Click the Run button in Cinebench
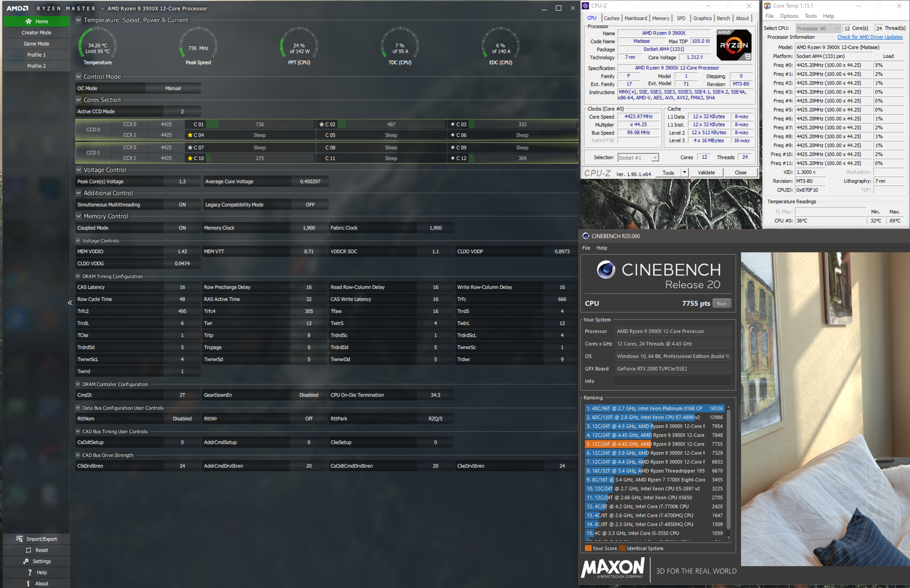The image size is (910, 588). click(721, 304)
